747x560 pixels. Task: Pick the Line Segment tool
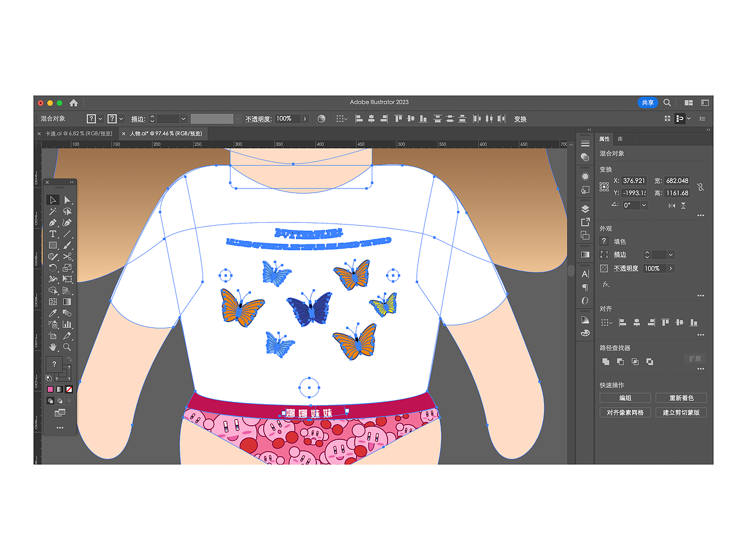(67, 234)
